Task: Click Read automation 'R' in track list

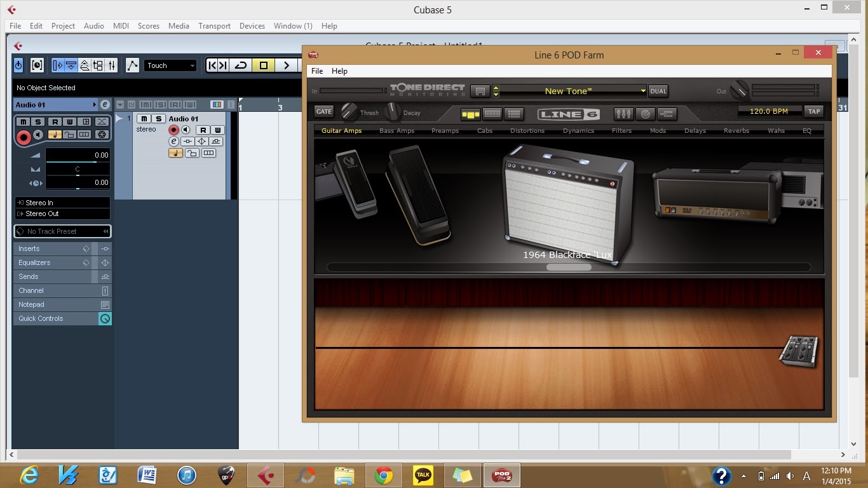Action: tap(202, 130)
